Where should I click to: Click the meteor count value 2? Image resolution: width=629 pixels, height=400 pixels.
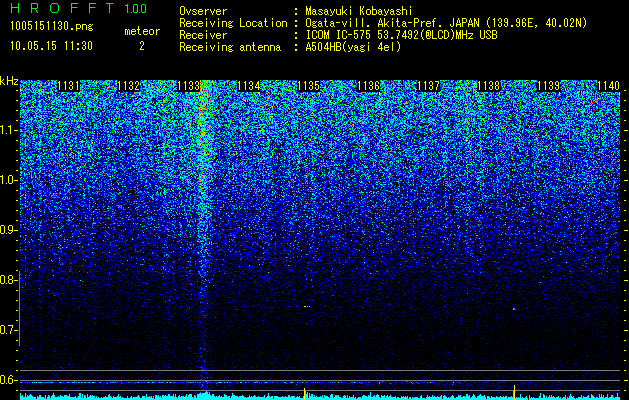point(142,46)
